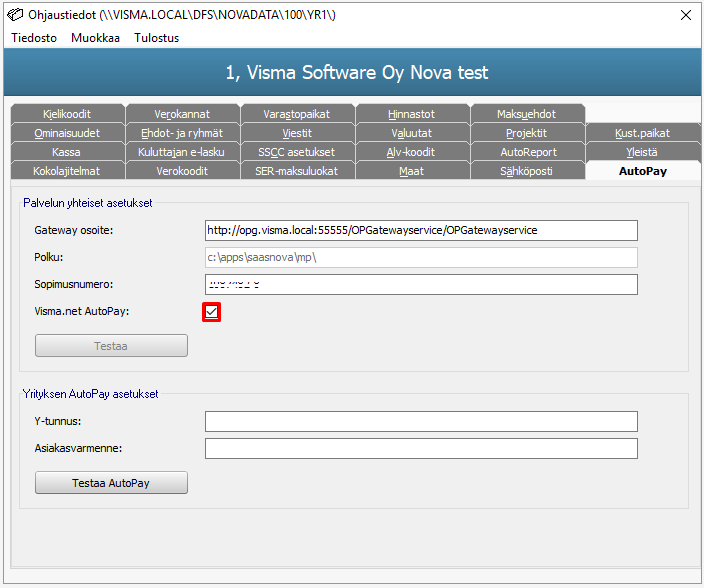704x588 pixels.
Task: Switch to the Kielikoodit tab
Action: (67, 114)
